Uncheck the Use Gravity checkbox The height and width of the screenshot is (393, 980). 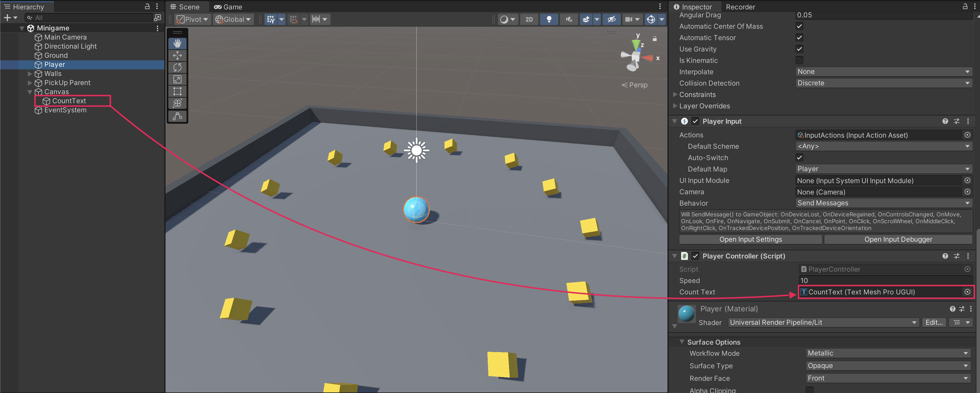[799, 49]
